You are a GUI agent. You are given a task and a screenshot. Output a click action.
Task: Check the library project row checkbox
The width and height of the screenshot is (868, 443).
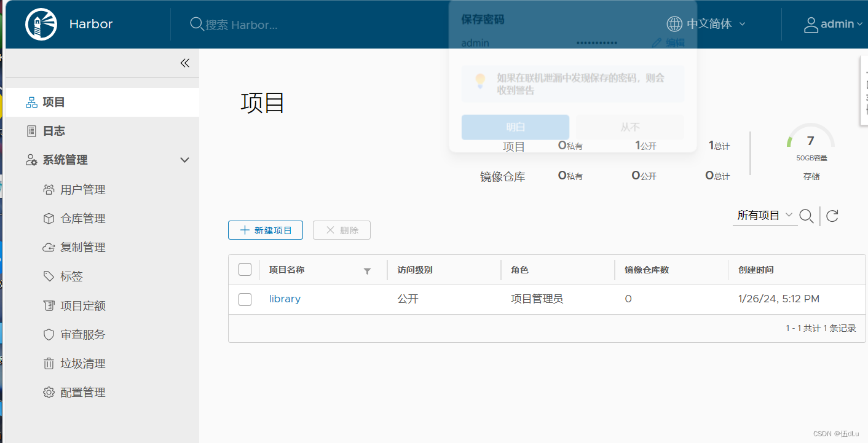point(245,299)
